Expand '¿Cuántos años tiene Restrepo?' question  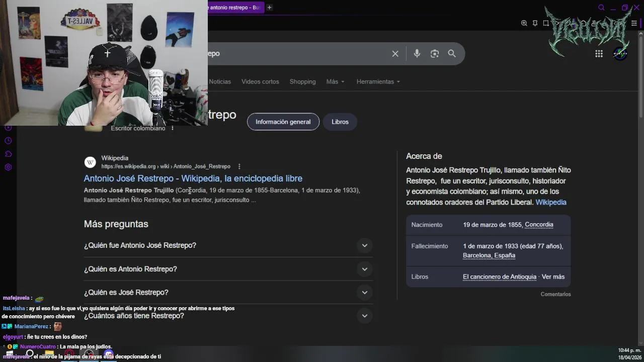[x=228, y=316]
